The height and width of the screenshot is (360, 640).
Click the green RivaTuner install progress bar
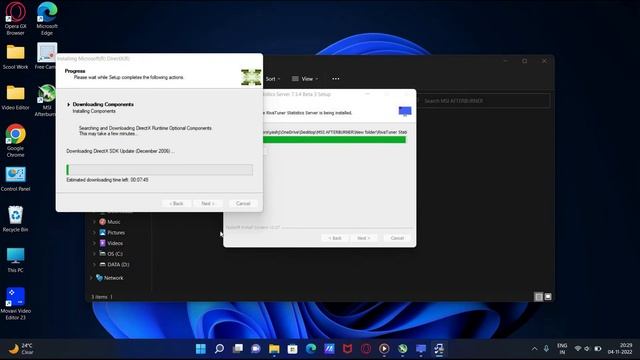coord(334,140)
